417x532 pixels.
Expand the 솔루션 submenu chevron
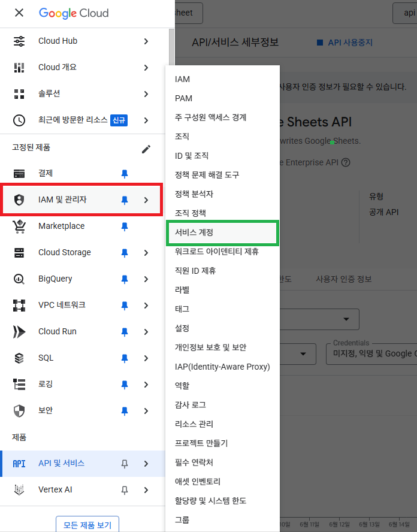[x=146, y=94]
